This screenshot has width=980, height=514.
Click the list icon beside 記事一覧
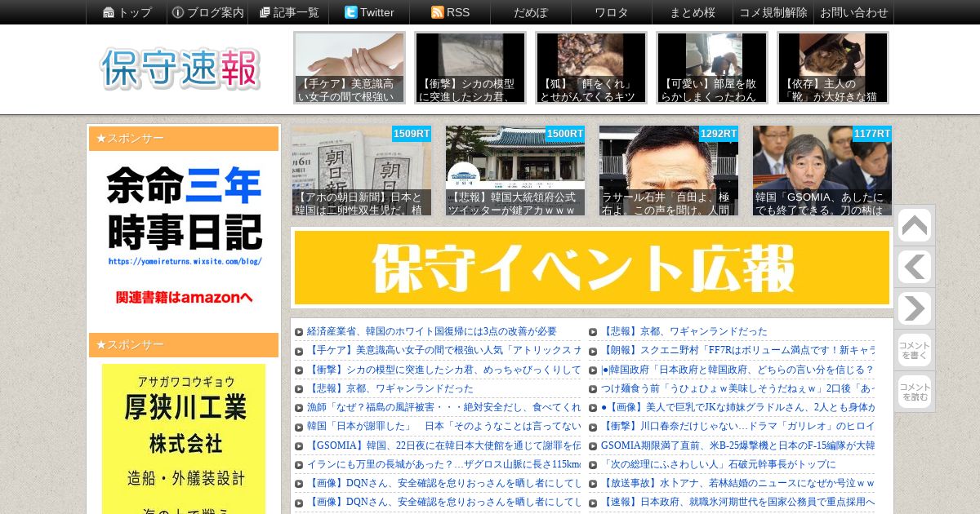point(265,12)
